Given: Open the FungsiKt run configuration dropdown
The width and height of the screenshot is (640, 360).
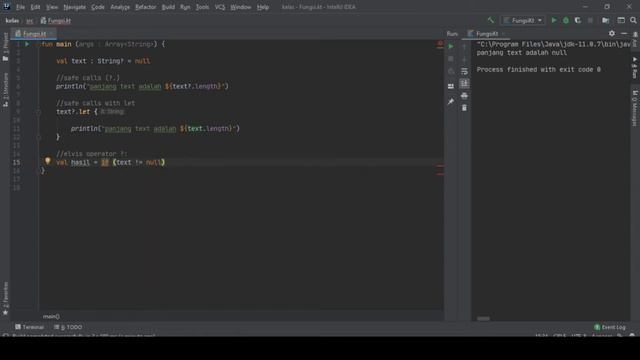Looking at the screenshot, I should (x=523, y=20).
